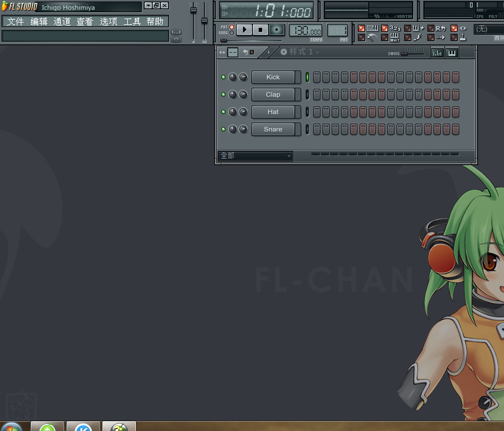This screenshot has width=504, height=431.
Task: Open the pattern selector 样式 1
Action: pyautogui.click(x=304, y=52)
